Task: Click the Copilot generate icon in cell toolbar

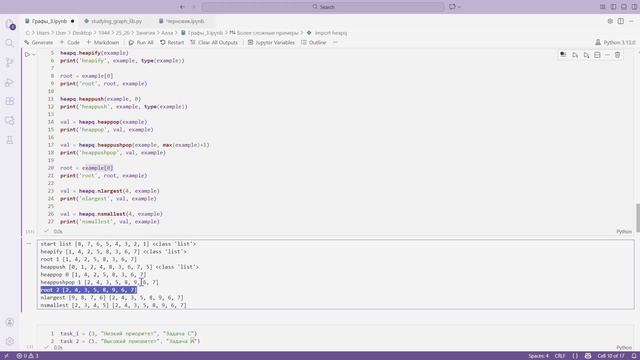Action: coord(563,55)
